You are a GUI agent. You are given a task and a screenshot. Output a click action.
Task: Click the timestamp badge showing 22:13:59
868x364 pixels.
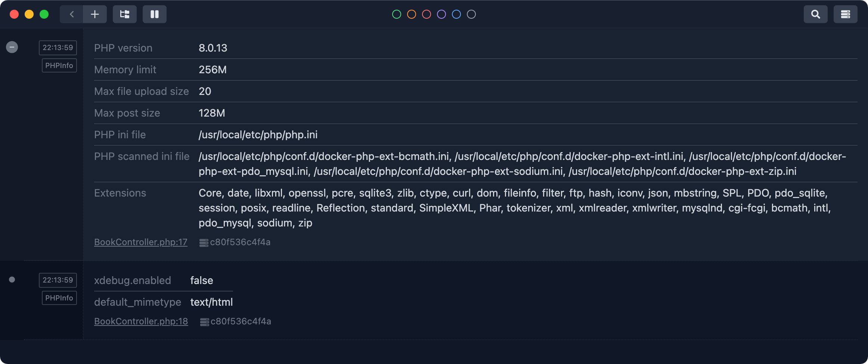pos(58,47)
